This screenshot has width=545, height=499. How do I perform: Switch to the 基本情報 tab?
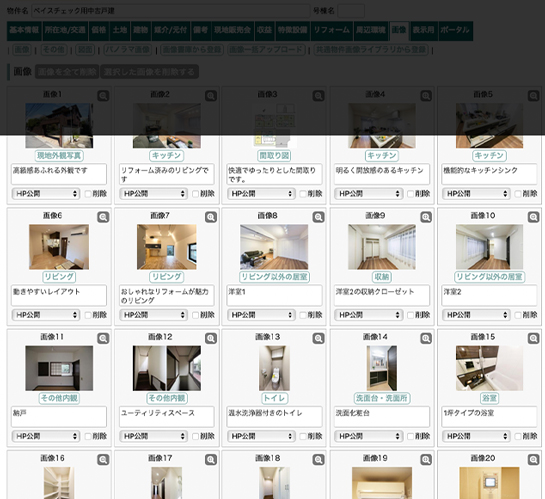click(x=24, y=30)
